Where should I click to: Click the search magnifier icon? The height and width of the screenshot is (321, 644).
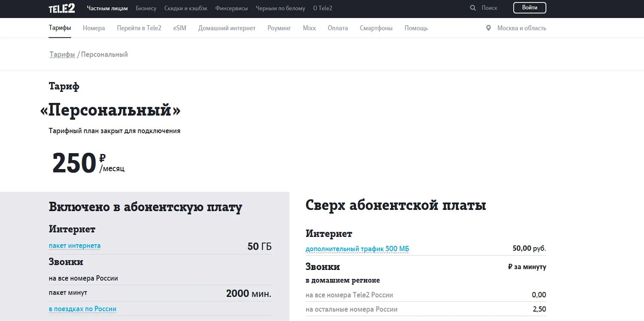point(473,8)
